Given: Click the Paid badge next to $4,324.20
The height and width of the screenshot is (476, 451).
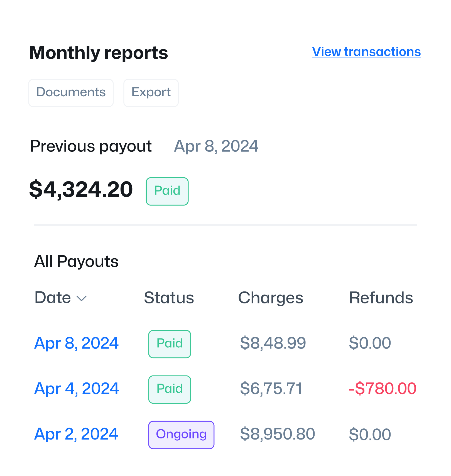Looking at the screenshot, I should point(167,191).
